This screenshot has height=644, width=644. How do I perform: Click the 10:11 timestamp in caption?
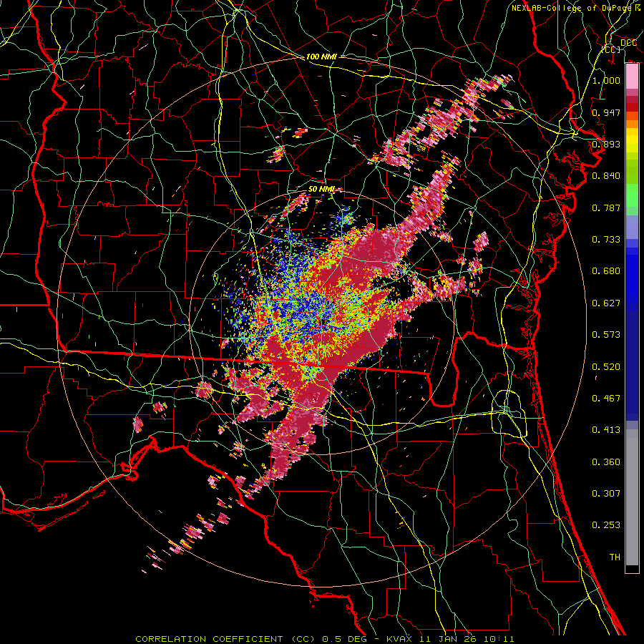point(499,639)
